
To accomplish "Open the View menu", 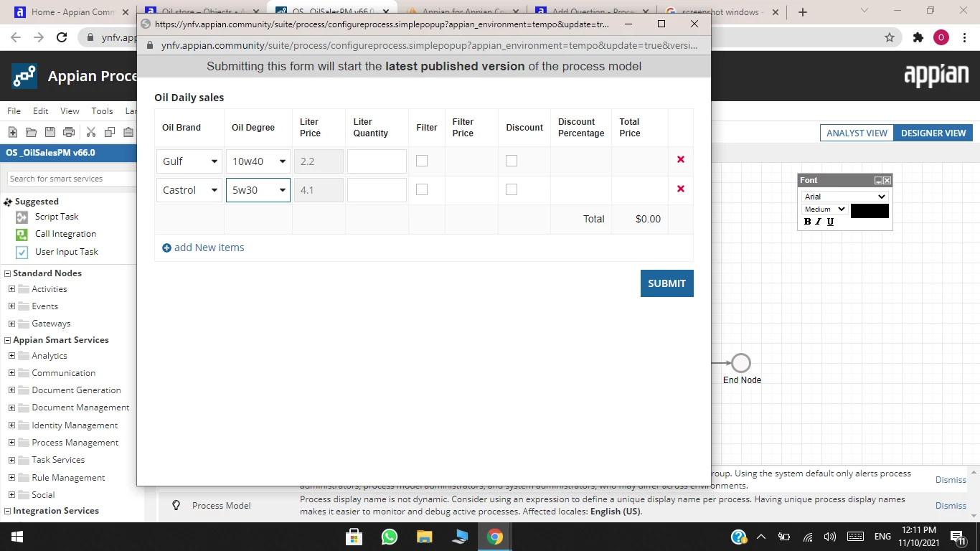I will click(x=70, y=111).
